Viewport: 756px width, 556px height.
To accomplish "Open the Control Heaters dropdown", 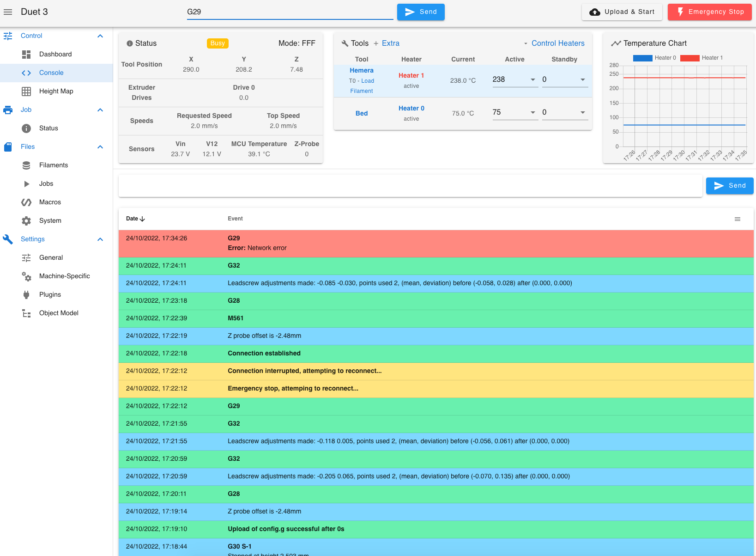I will coord(554,43).
